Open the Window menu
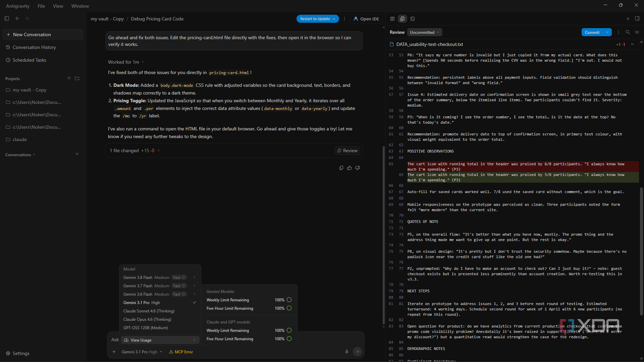 pos(80,6)
